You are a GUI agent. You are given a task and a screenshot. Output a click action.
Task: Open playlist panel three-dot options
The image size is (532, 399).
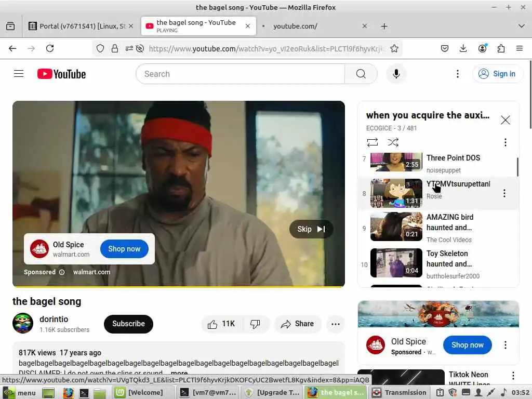(x=505, y=142)
